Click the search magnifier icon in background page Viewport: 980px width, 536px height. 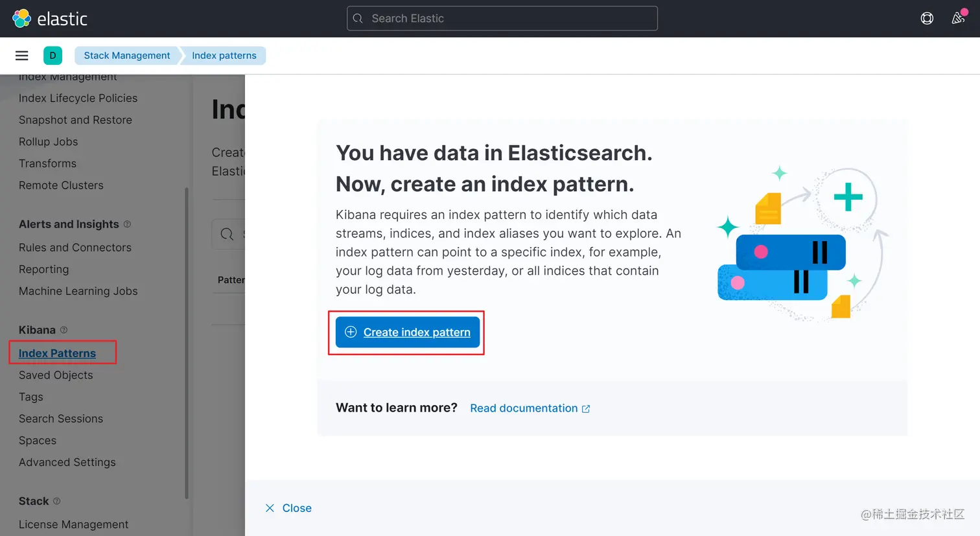click(227, 234)
